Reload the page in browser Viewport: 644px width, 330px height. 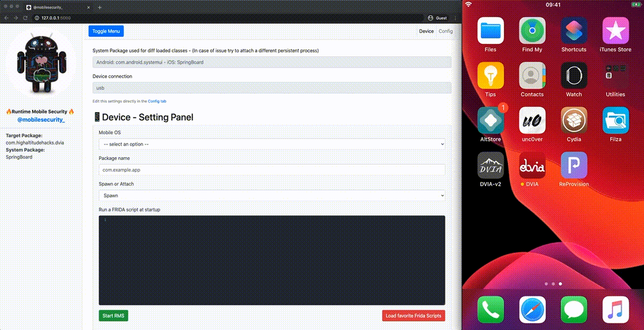(26, 18)
